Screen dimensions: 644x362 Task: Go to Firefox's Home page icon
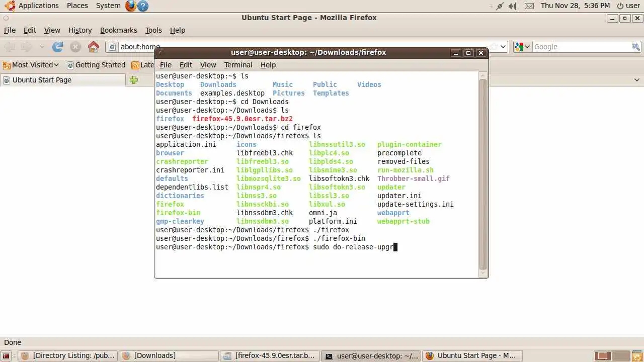(94, 47)
